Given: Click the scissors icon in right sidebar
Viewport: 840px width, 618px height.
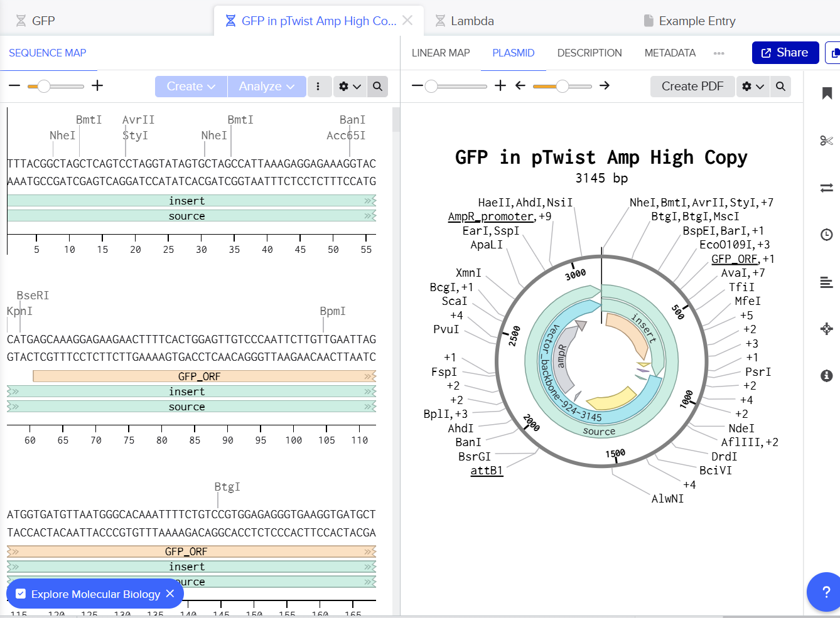Looking at the screenshot, I should [827, 141].
